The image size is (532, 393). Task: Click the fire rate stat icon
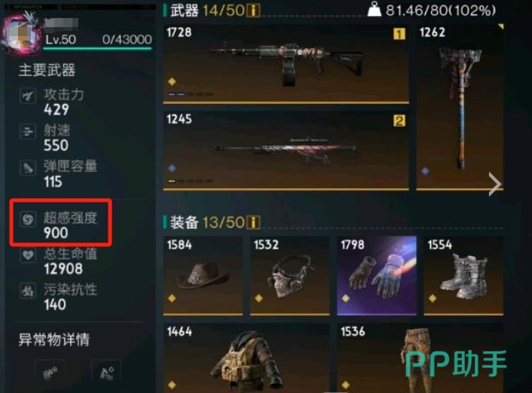coord(27,132)
